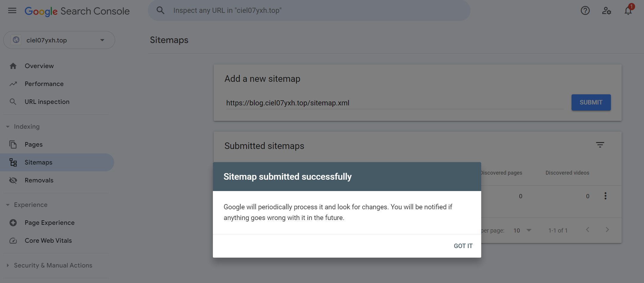Click the filter icon in Submitted sitemaps
The width and height of the screenshot is (644, 283).
[x=600, y=145]
